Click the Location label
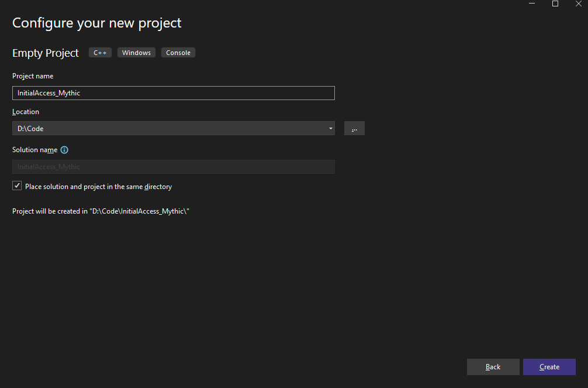 coord(26,112)
